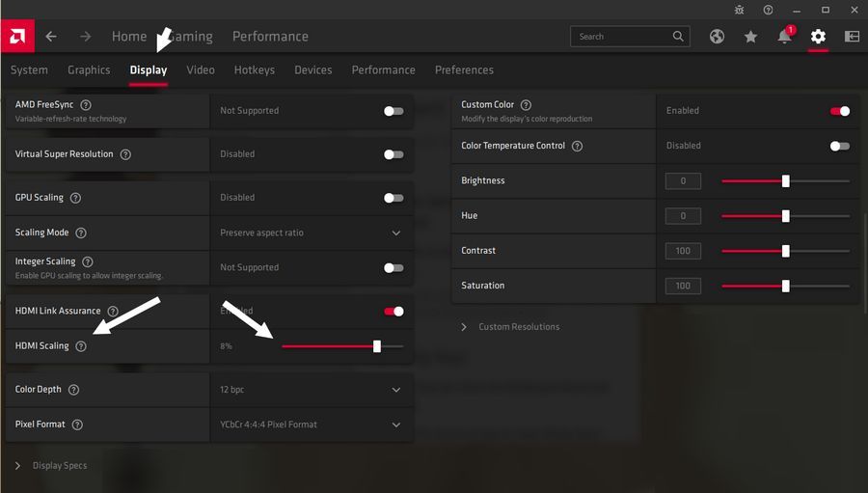
Task: Click the bug report icon
Action: [x=739, y=10]
